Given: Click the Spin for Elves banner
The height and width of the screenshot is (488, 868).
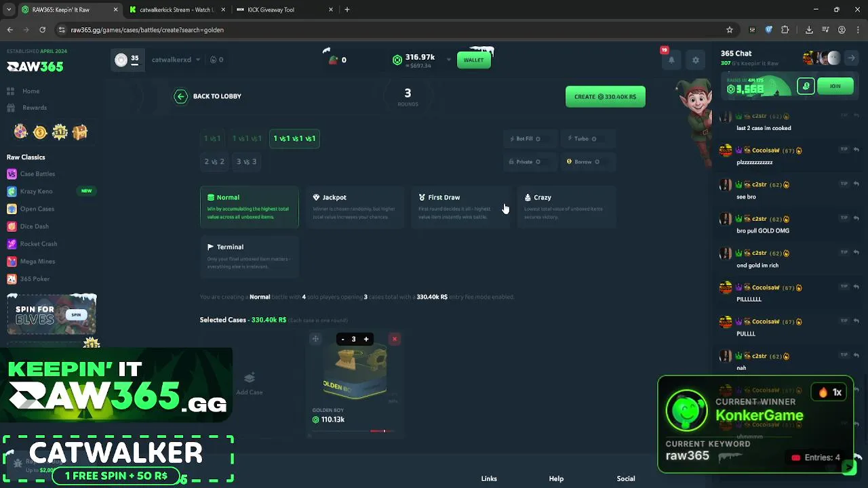Looking at the screenshot, I should [x=52, y=314].
